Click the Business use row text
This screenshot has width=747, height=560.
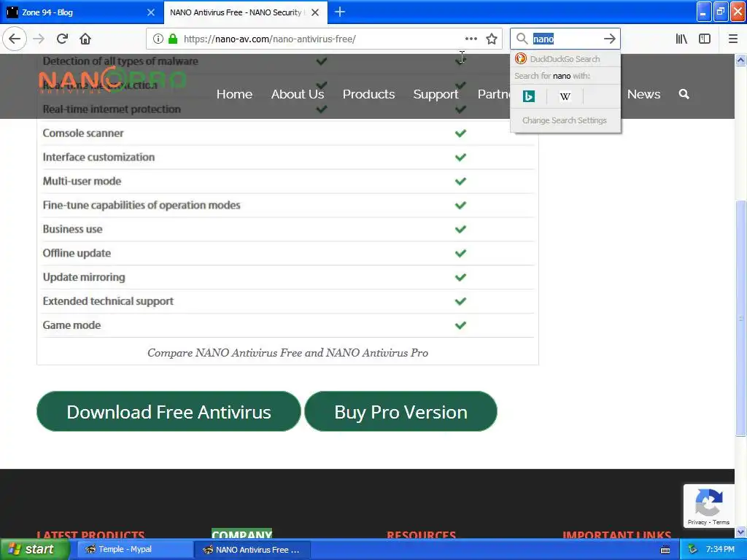(x=72, y=229)
